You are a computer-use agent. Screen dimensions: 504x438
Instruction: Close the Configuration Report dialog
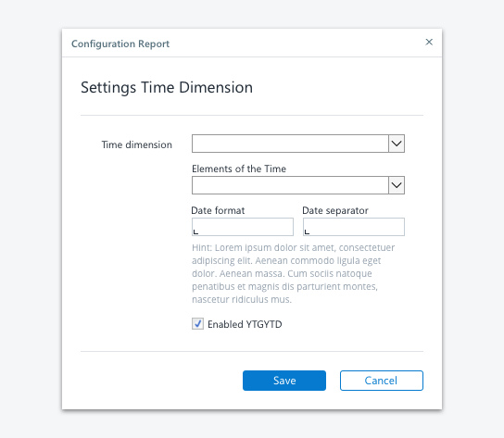coord(429,42)
